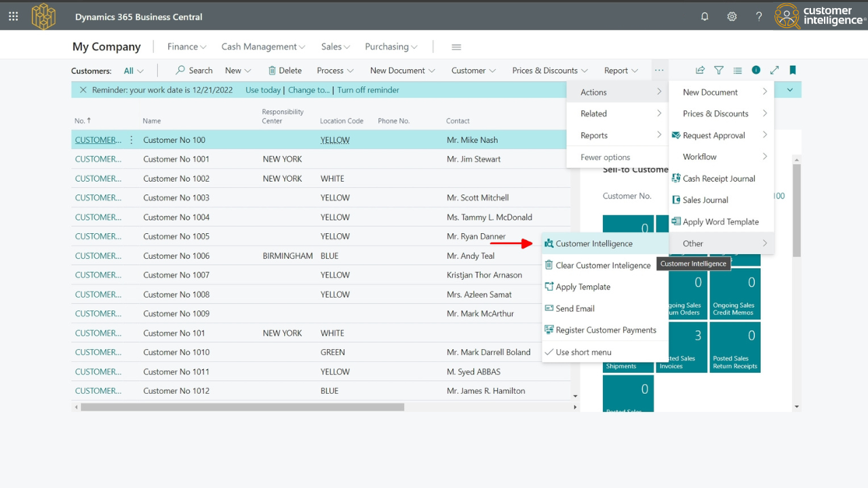
Task: Select Customer Intelligence from the context menu
Action: tap(594, 243)
